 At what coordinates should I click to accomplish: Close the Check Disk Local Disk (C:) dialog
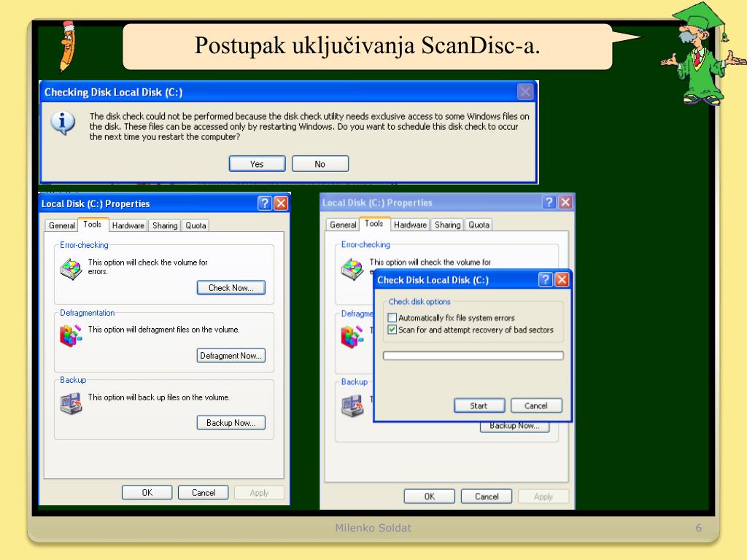[562, 279]
